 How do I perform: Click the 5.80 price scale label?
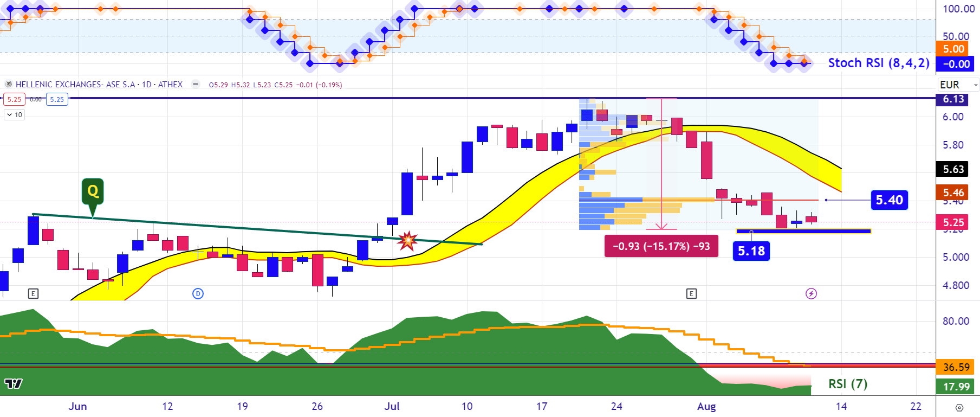coord(953,145)
